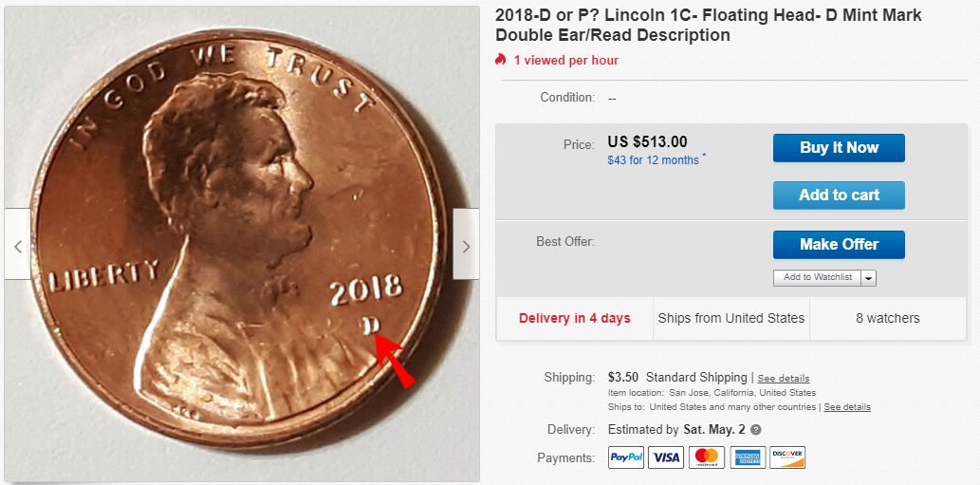Open the $43 for 12 months financing link
Image resolution: width=980 pixels, height=485 pixels.
tap(653, 160)
